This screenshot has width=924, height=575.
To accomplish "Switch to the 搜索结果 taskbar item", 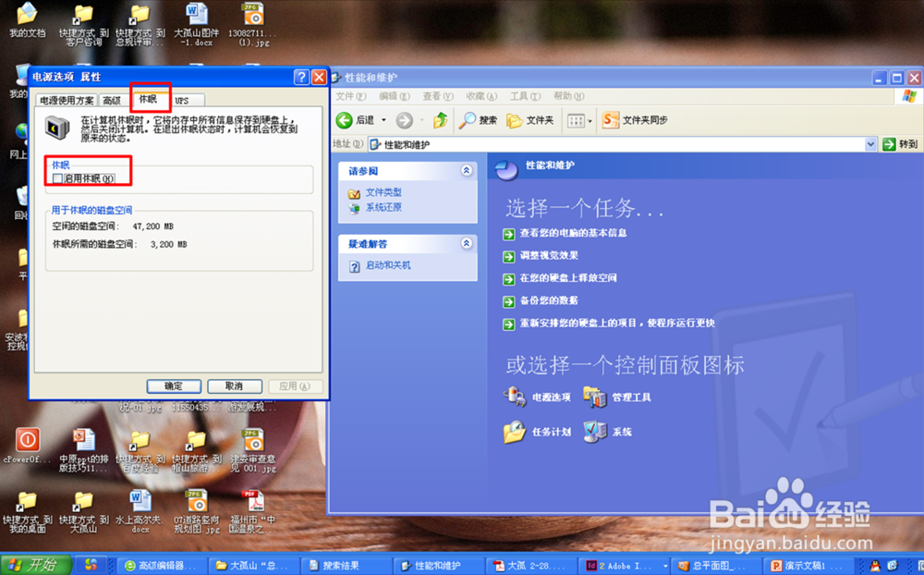I will click(x=345, y=566).
